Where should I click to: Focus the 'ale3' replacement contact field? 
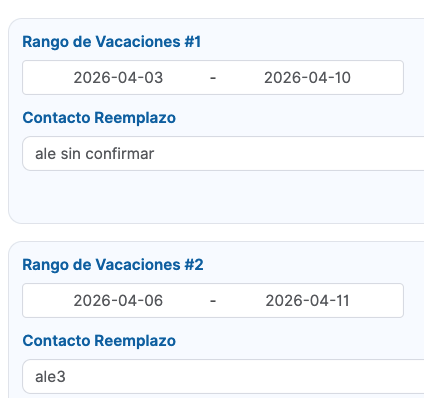point(223,377)
